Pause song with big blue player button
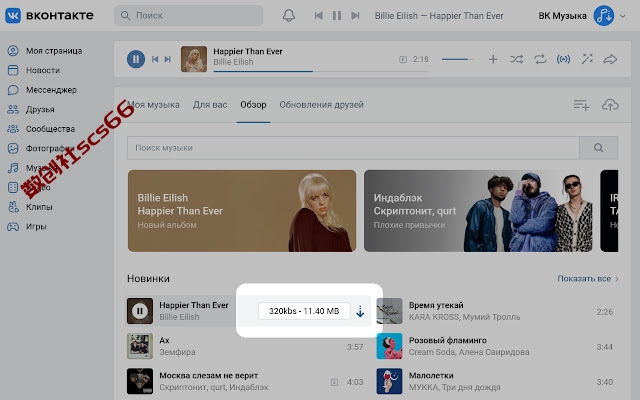 136,59
